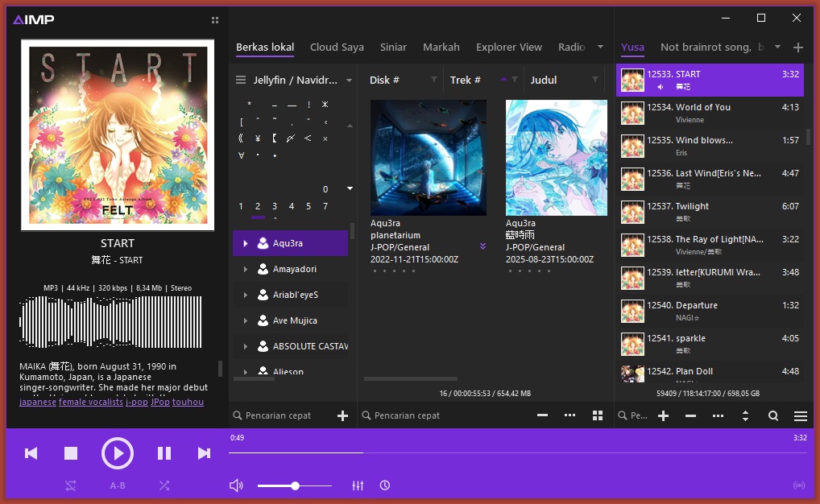Select alphabet index number 7
This screenshot has width=820, height=504.
coord(325,206)
